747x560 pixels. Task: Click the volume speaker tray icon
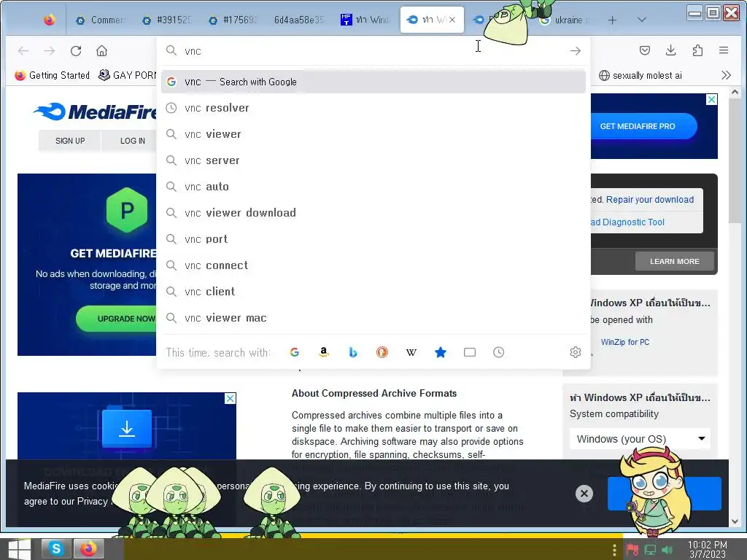[x=667, y=550]
